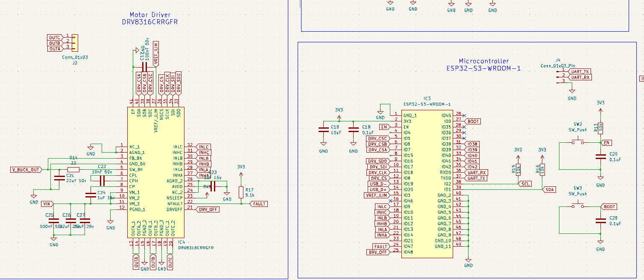Click the USB_D+ label on the ESP32
The height and width of the screenshot is (280, 644).
pyautogui.click(x=378, y=189)
